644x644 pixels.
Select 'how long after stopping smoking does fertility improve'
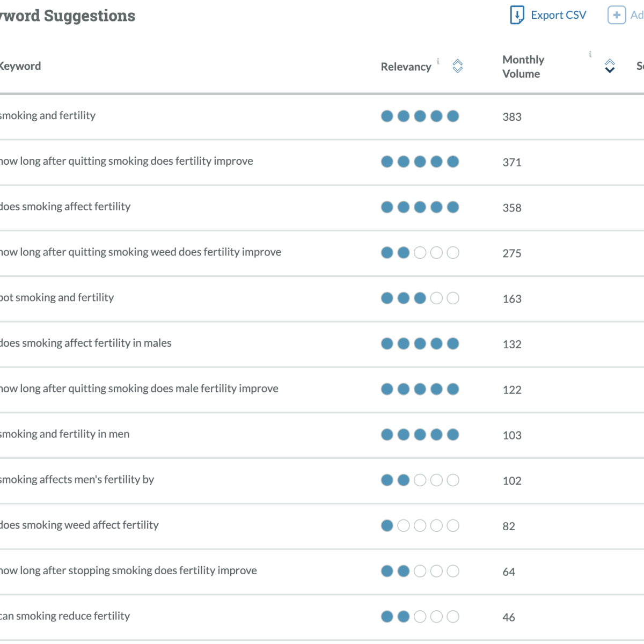(x=128, y=570)
